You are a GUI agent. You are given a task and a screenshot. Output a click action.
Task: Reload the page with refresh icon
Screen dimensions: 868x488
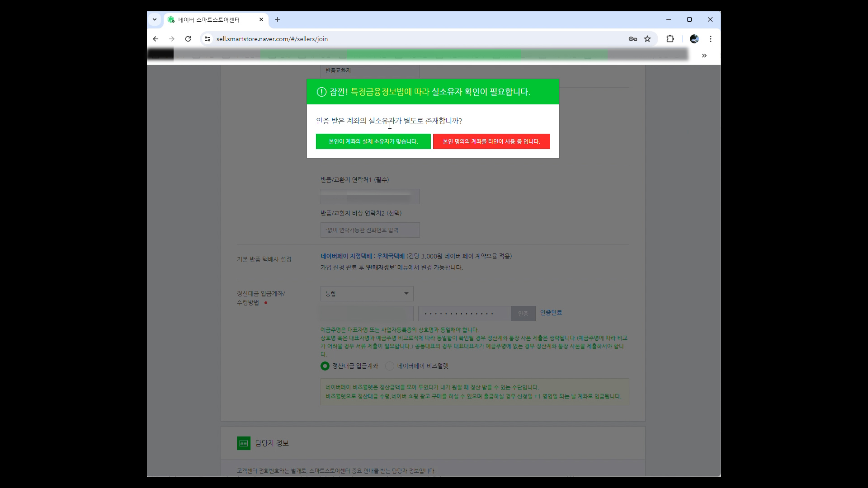[188, 39]
